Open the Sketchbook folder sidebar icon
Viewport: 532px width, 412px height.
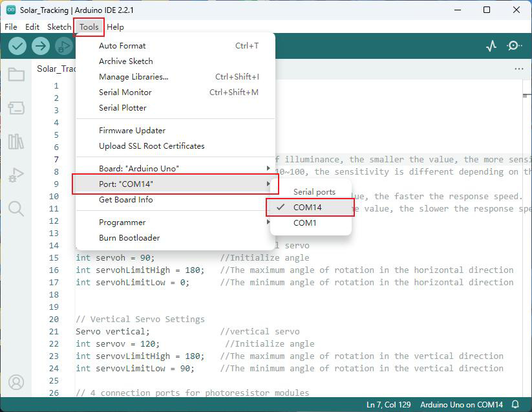tap(16, 74)
